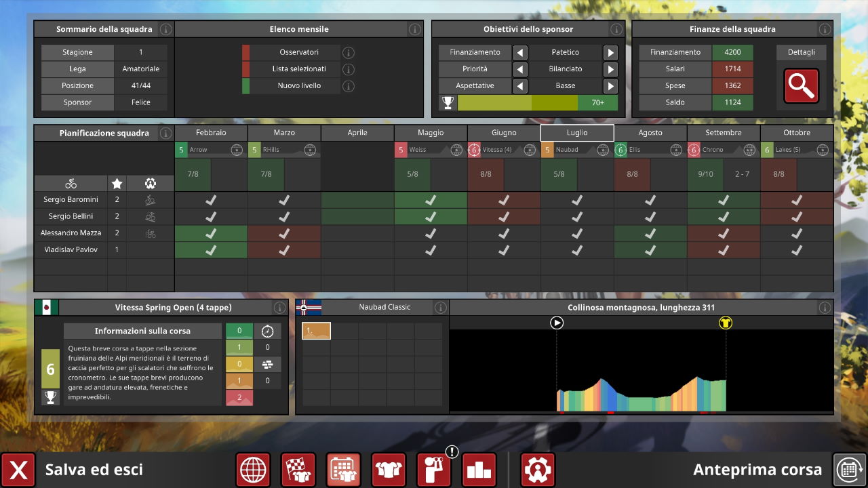Open the team jerseys roster icon
Image resolution: width=868 pixels, height=488 pixels.
point(389,470)
